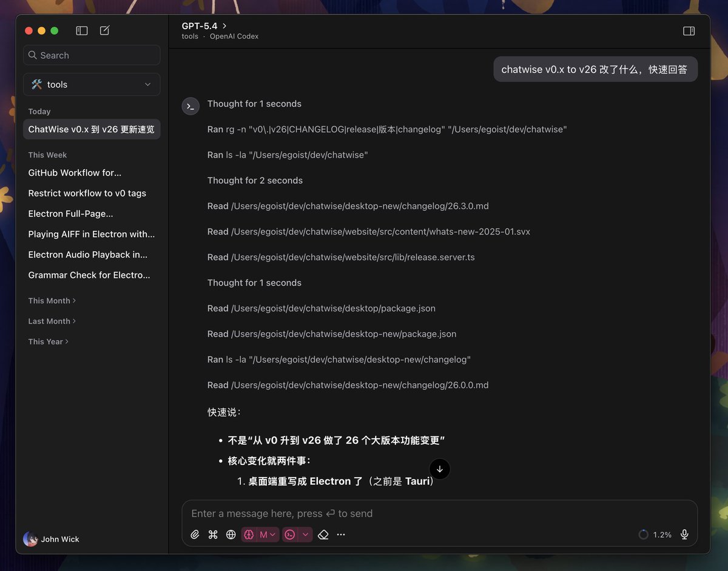This screenshot has width=728, height=571.
Task: Open the command shortcuts icon
Action: click(x=213, y=535)
